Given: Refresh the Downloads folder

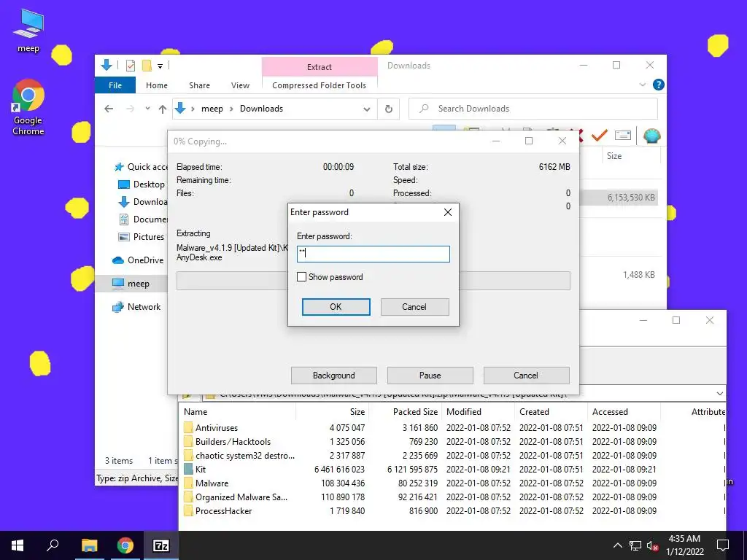Looking at the screenshot, I should 389,109.
